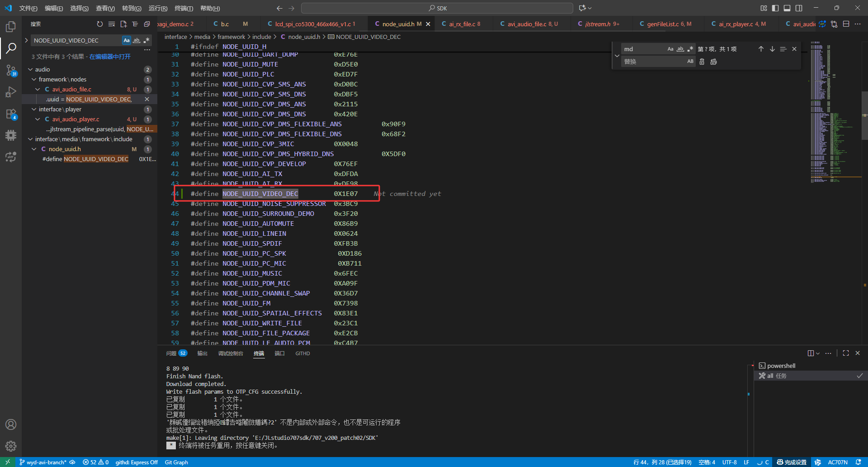Toggle Match Case in find widget
This screenshot has width=868, height=467.
pos(670,49)
